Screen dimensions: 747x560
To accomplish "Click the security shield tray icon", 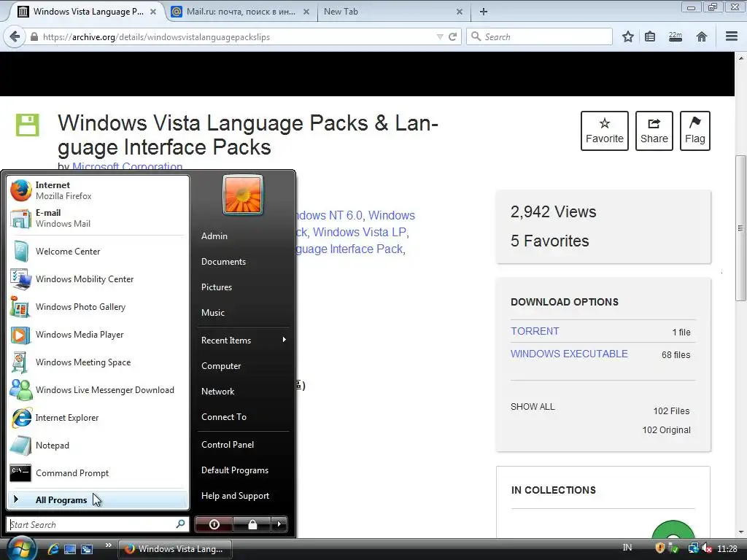I will [x=660, y=548].
